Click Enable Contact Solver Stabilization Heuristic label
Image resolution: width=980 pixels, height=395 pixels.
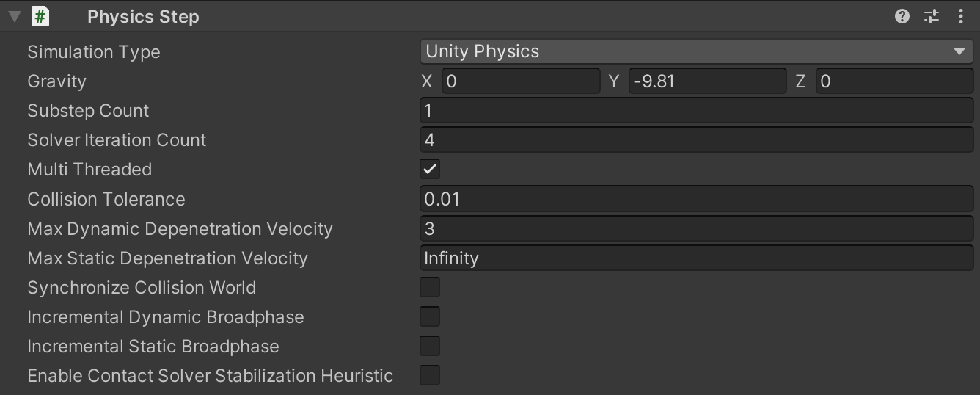(211, 376)
